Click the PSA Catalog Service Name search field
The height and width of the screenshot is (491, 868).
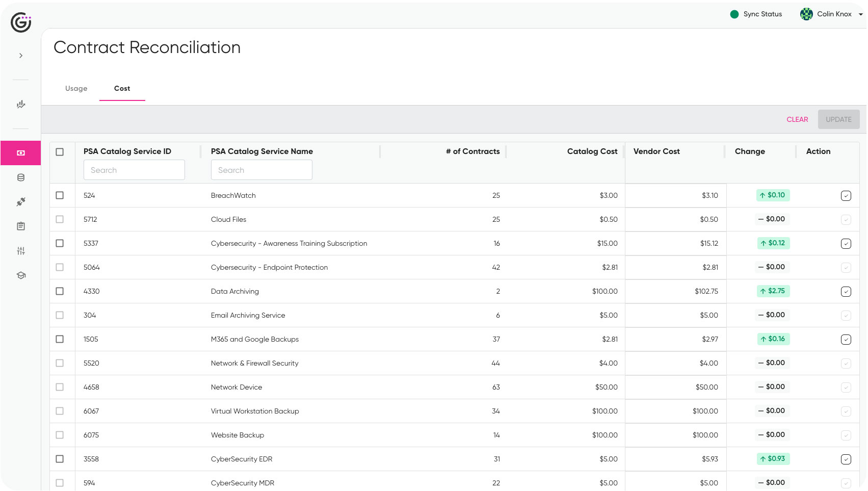(261, 170)
